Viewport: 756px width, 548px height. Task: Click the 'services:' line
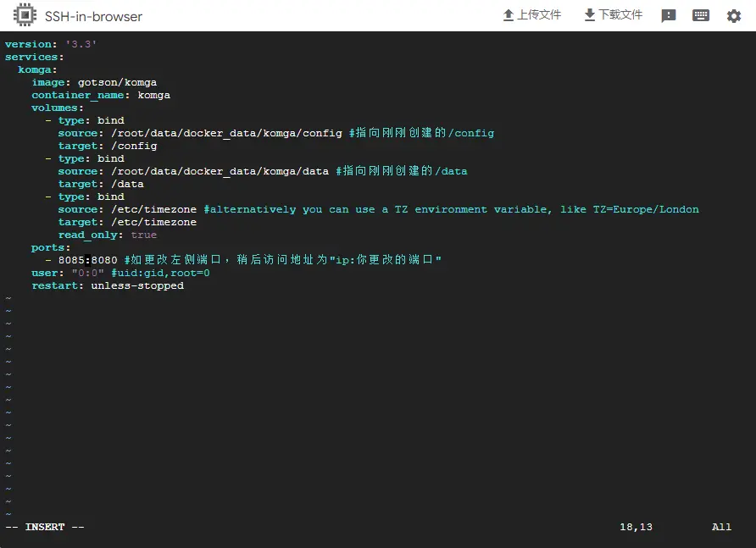pos(34,57)
